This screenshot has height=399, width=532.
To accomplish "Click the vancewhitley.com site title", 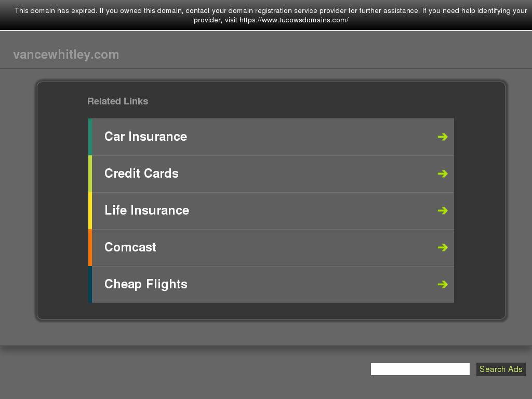I will (66, 55).
